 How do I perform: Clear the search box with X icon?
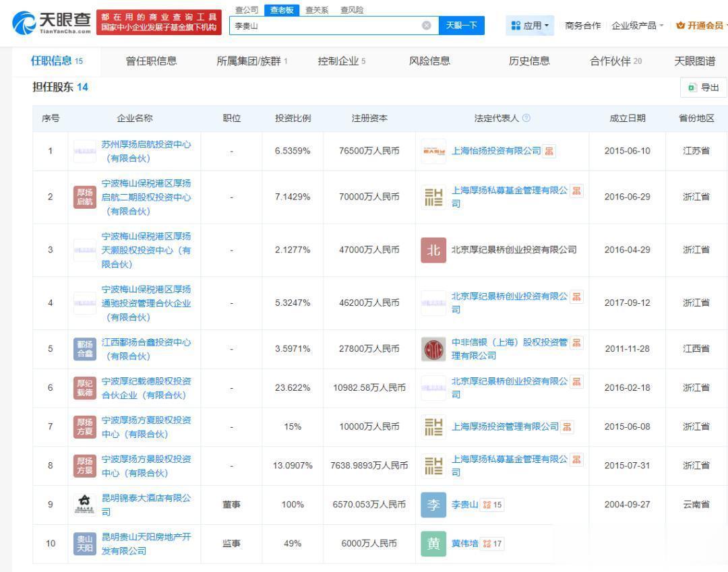426,26
